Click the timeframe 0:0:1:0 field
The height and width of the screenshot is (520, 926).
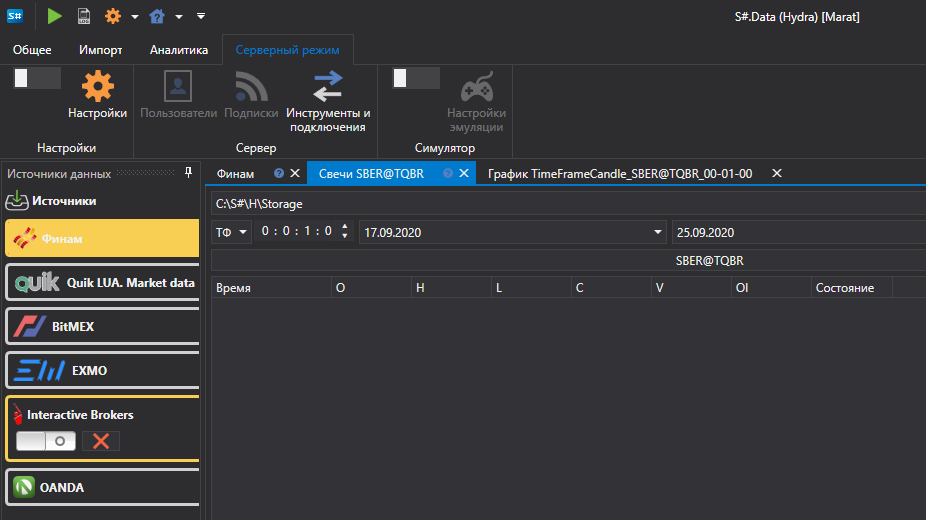pos(296,231)
